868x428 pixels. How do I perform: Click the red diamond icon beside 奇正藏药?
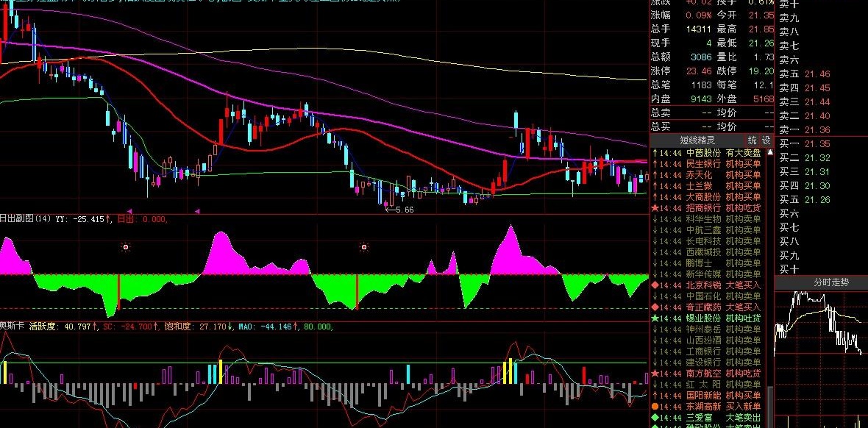coord(655,307)
